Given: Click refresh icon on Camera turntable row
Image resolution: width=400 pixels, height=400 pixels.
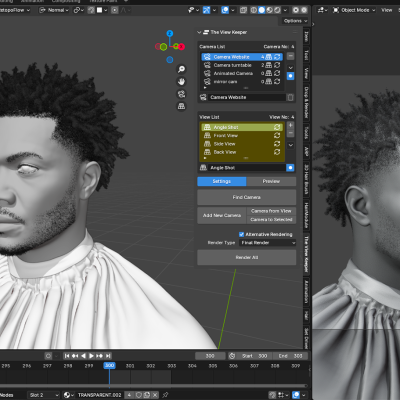Looking at the screenshot, I should click(277, 65).
